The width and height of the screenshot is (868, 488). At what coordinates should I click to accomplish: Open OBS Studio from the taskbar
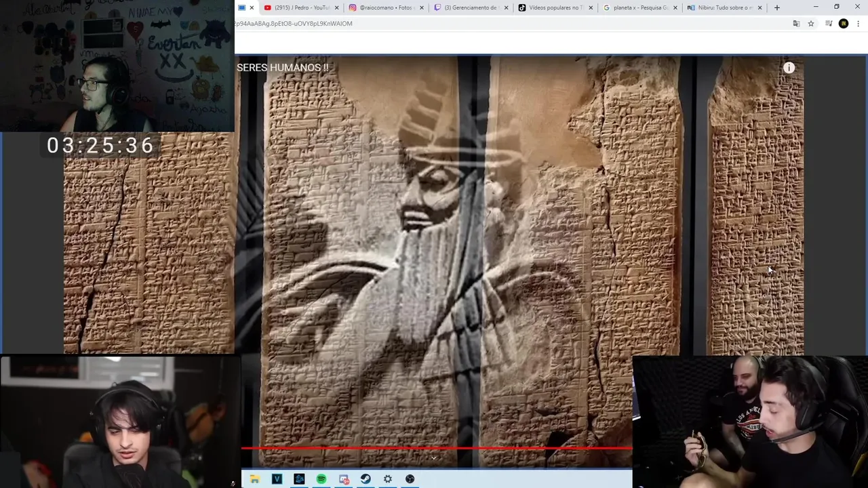pyautogui.click(x=410, y=479)
